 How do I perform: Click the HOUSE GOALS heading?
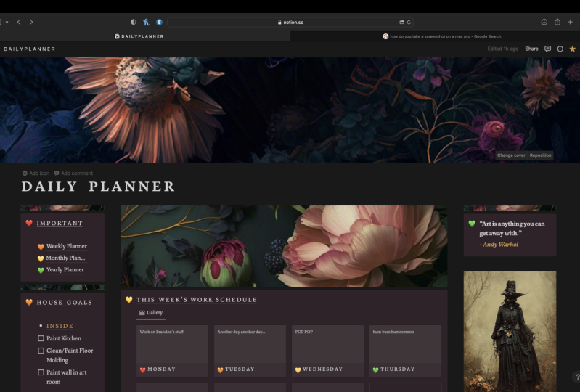65,303
